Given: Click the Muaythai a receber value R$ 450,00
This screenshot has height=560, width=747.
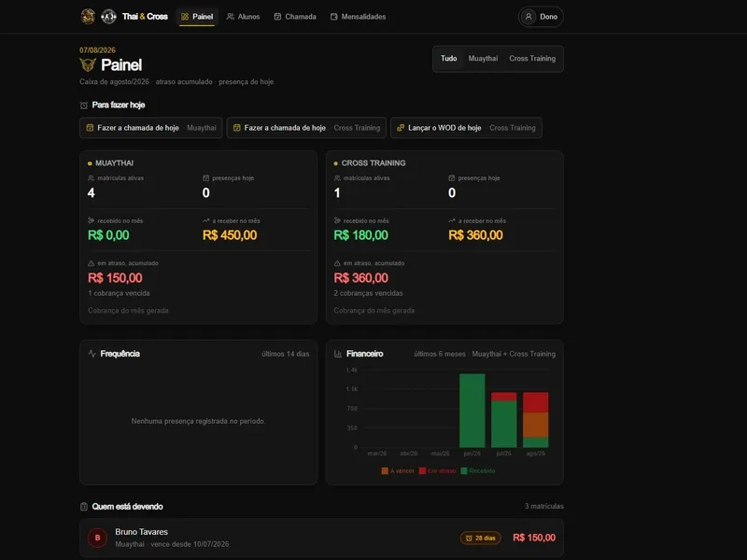Looking at the screenshot, I should click(x=230, y=235).
